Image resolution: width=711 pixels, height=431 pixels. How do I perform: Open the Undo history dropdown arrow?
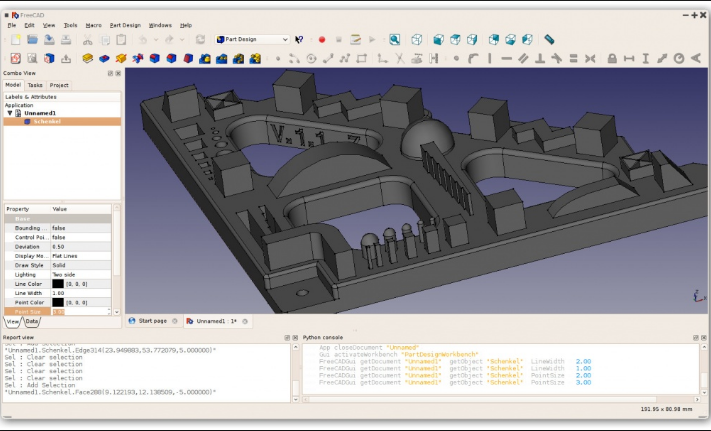coord(156,40)
